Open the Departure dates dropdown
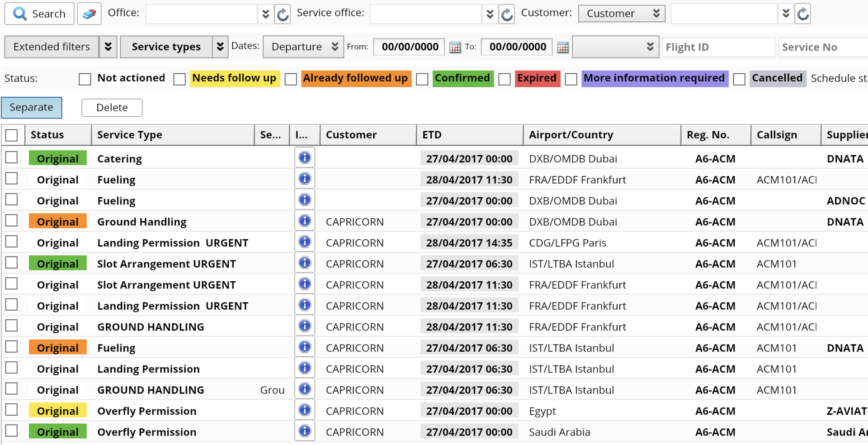Viewport: 868px width, 445px height. (x=303, y=47)
